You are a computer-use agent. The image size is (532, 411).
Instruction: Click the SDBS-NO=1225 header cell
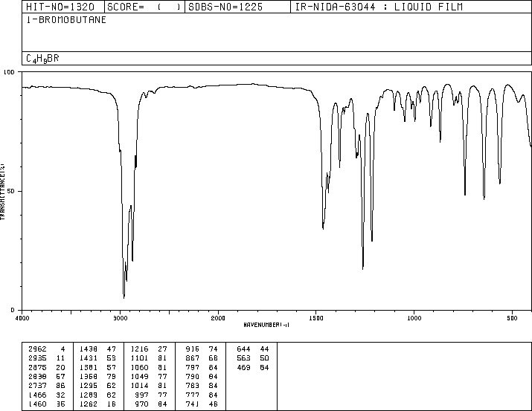click(x=237, y=7)
